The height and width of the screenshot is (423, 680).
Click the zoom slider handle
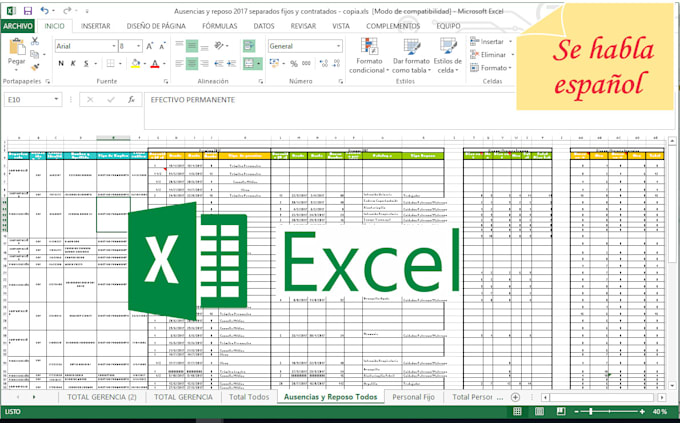click(591, 411)
